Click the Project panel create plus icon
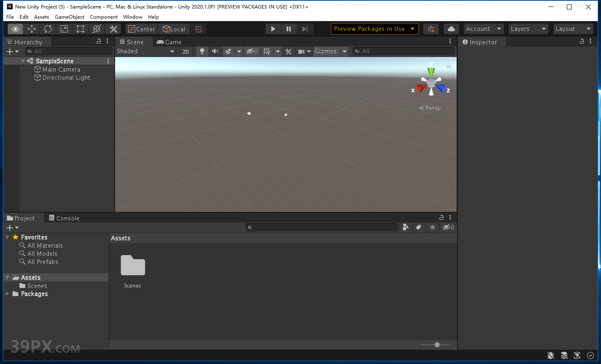Viewport: 601px width, 364px height. click(10, 228)
